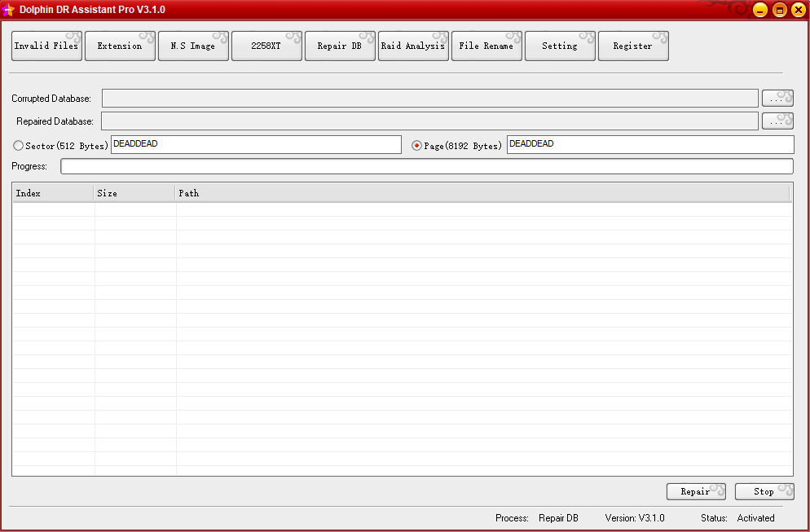Click the Corrupted Database path field
This screenshot has height=532, width=810.
429,98
